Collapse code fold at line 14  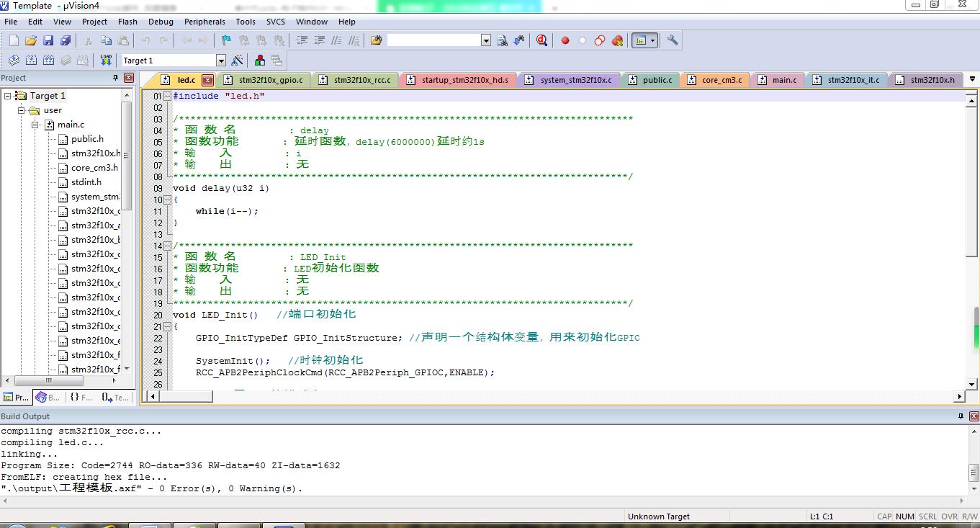(168, 246)
